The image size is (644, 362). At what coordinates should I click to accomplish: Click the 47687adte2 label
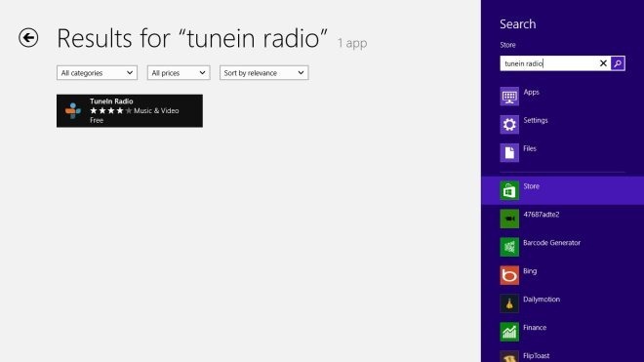click(x=542, y=215)
